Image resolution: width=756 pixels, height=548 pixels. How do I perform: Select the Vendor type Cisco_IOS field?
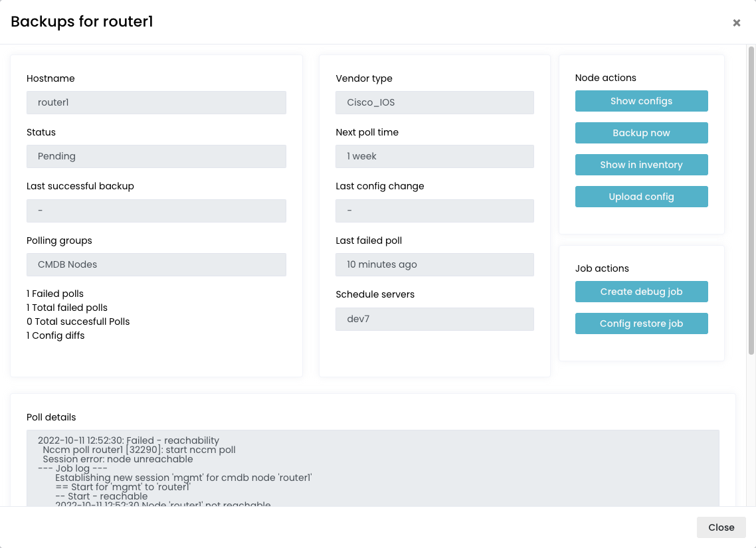pos(434,102)
